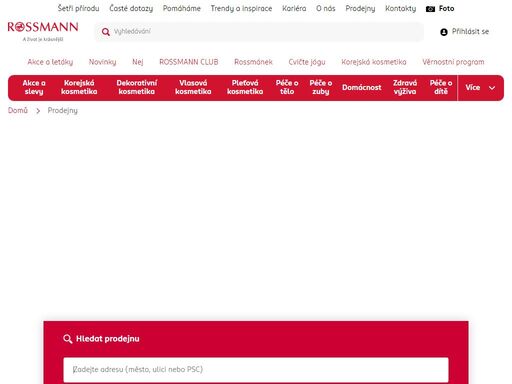Click the store address input field
This screenshot has width=512, height=384.
pyautogui.click(x=256, y=370)
